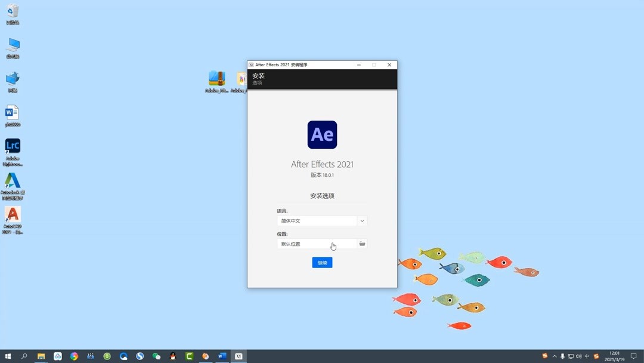Open the 语言 (language) dropdown showing 简体中文

coord(361,221)
